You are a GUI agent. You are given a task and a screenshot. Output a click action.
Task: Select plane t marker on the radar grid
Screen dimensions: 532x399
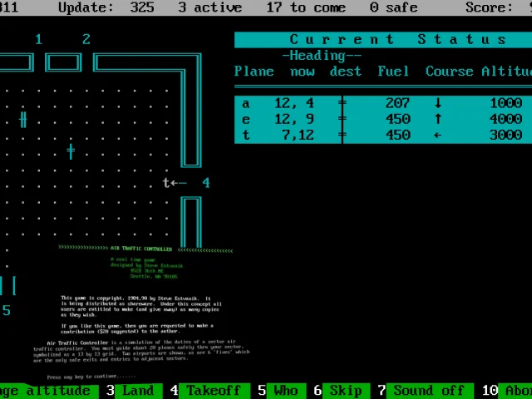(166, 183)
